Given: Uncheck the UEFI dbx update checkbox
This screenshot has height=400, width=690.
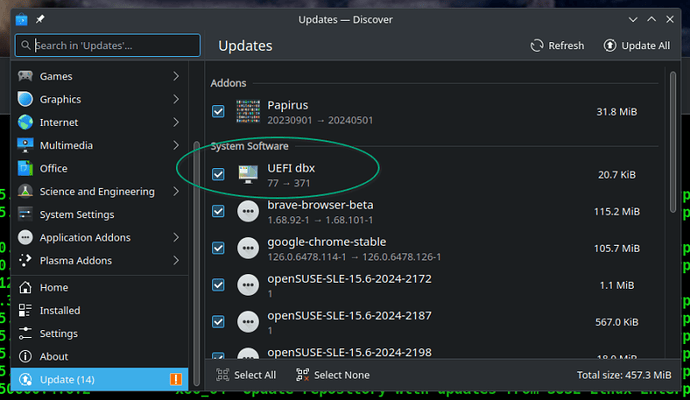Looking at the screenshot, I should click(219, 175).
